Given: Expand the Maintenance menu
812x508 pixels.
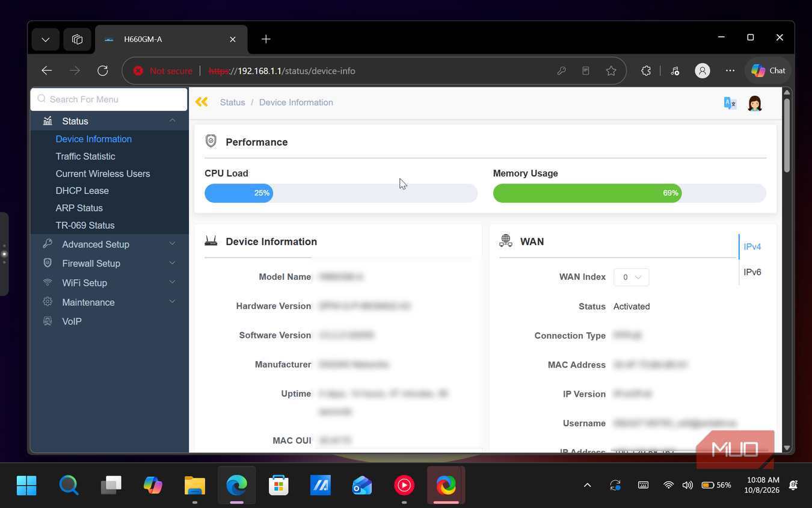Looking at the screenshot, I should point(109,302).
